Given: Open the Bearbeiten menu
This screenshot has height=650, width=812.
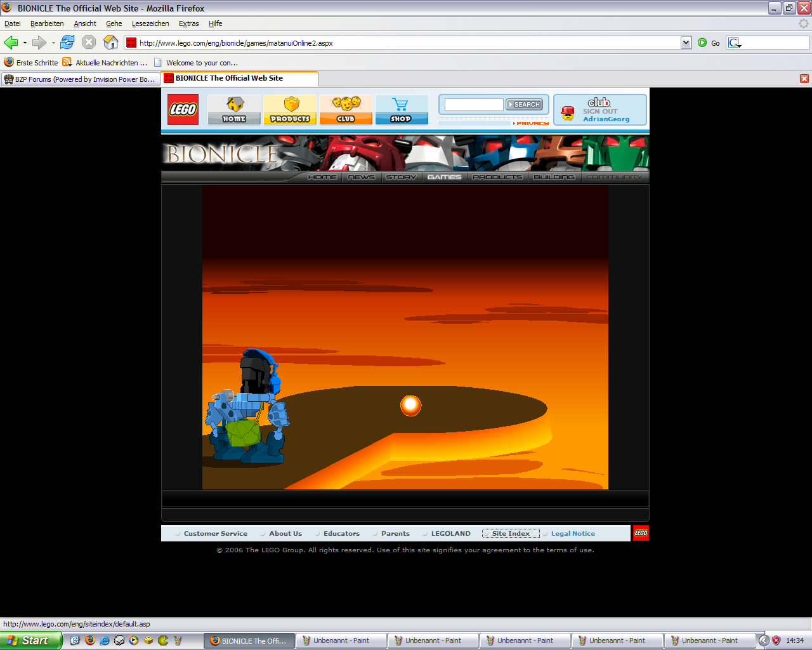Looking at the screenshot, I should [47, 23].
